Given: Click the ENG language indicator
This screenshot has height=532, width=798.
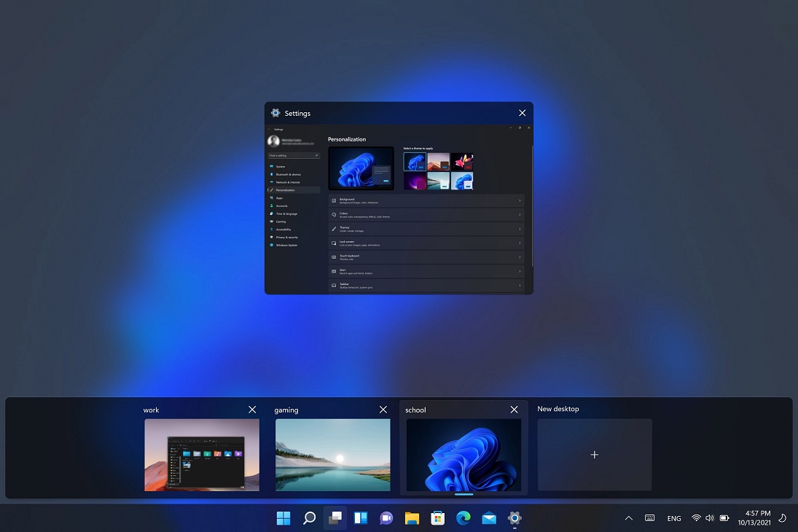Looking at the screenshot, I should 674,519.
